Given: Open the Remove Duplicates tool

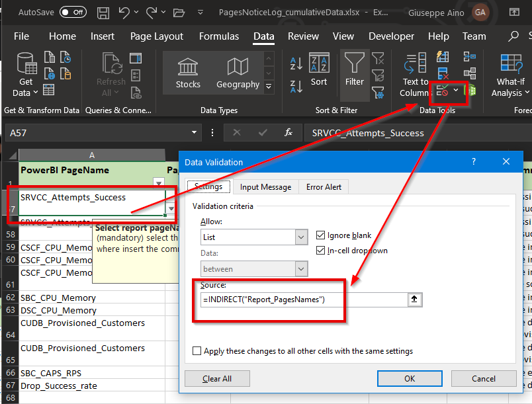Looking at the screenshot, I should point(441,73).
